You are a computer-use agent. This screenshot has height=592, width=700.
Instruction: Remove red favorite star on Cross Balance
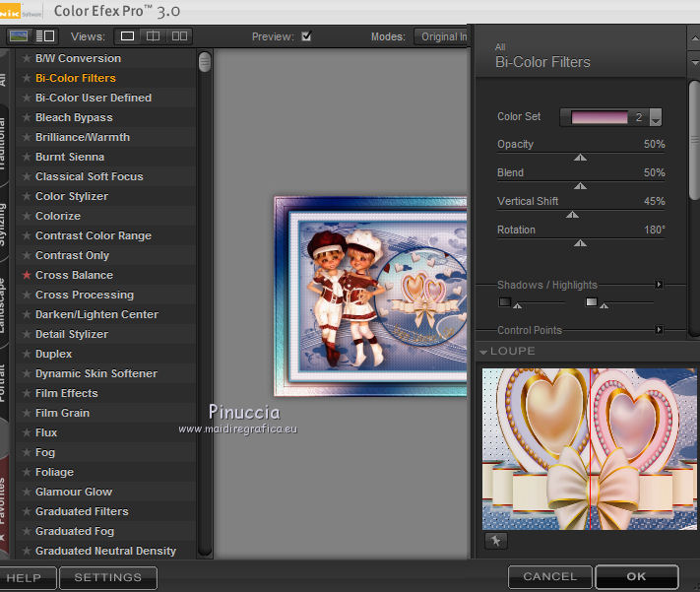[x=27, y=275]
